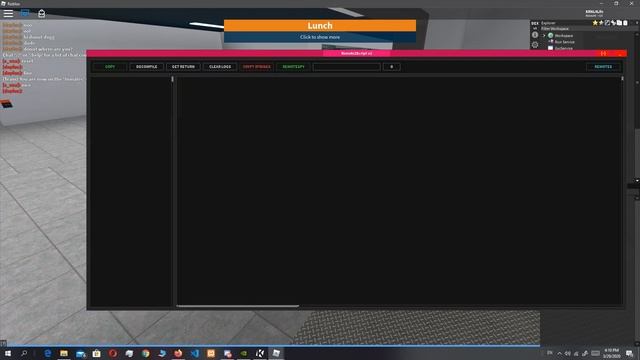Click the taskbar clock and date
640x360 pixels.
coord(611,353)
